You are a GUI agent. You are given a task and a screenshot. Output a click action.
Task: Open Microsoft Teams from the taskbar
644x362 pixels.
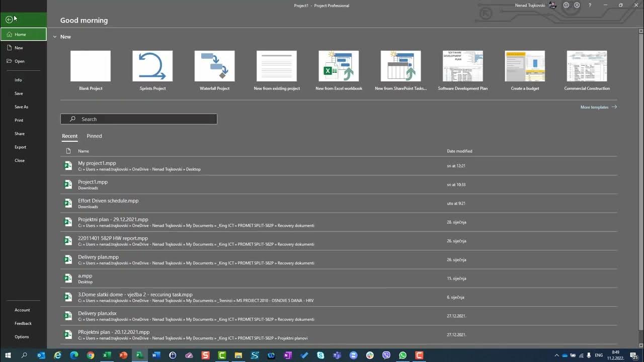[337, 355]
